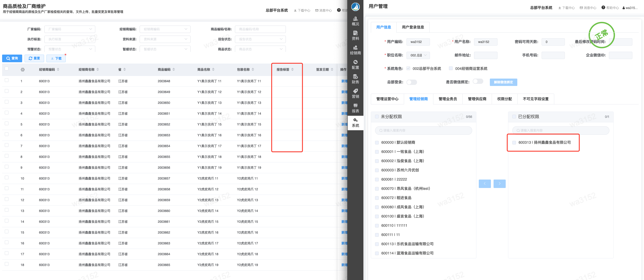Viewport: 644px width, 280px height.
Task: Expand the 厂家编码 dropdown filter
Action: (x=70, y=29)
